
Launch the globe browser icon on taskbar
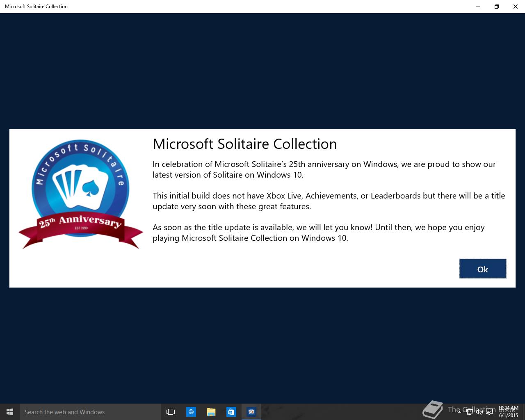click(191, 412)
